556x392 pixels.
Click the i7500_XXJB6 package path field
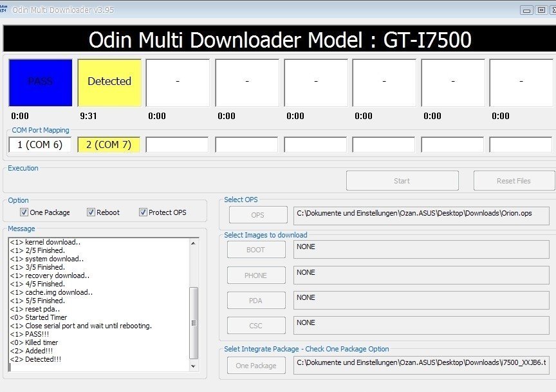click(x=422, y=366)
